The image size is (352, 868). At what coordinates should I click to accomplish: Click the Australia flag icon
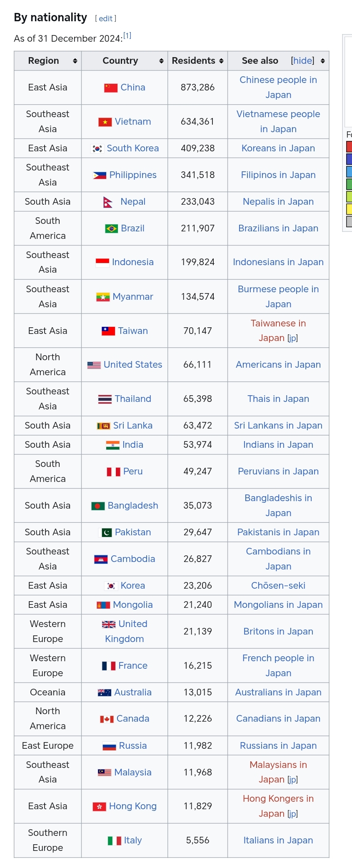point(105,693)
